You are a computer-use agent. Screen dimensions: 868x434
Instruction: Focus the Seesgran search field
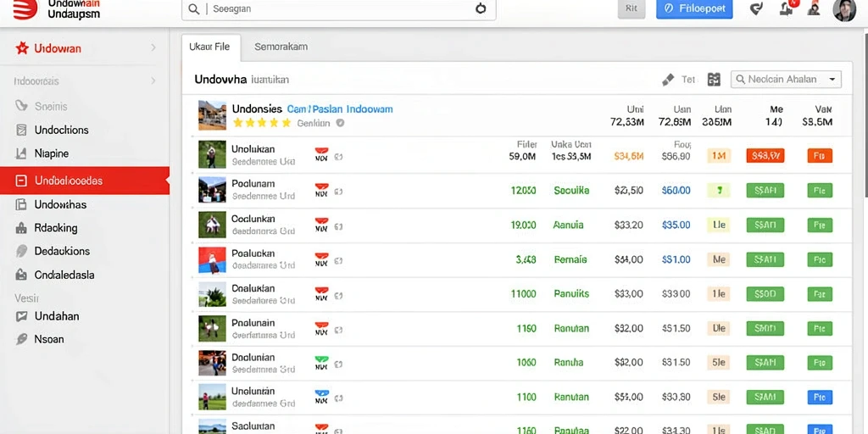(x=339, y=8)
